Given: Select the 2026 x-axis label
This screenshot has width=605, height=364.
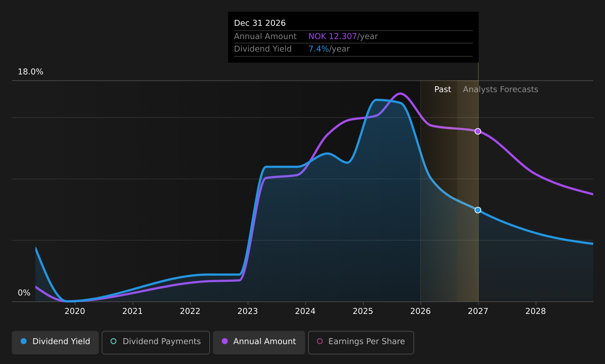Looking at the screenshot, I should pyautogui.click(x=420, y=311).
